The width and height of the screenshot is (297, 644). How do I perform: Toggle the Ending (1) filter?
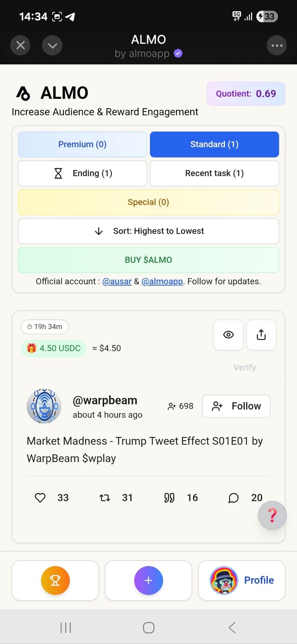point(82,173)
